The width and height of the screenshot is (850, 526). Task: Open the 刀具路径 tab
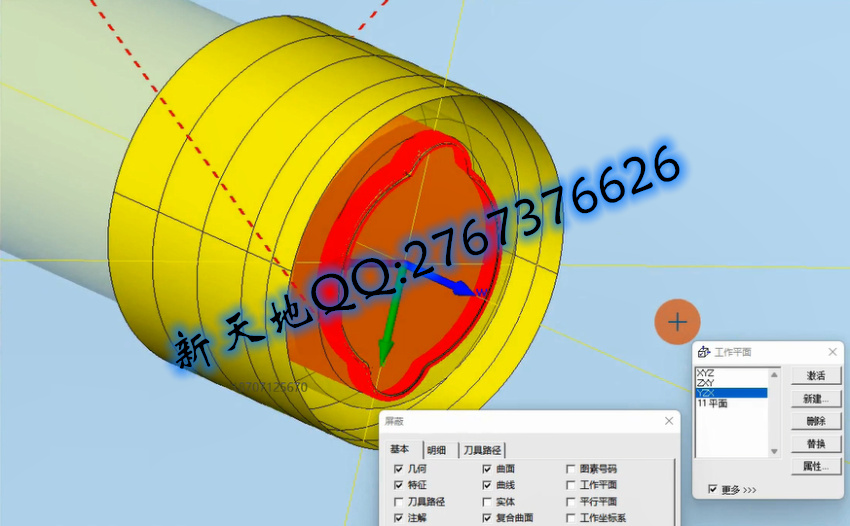[x=482, y=450]
